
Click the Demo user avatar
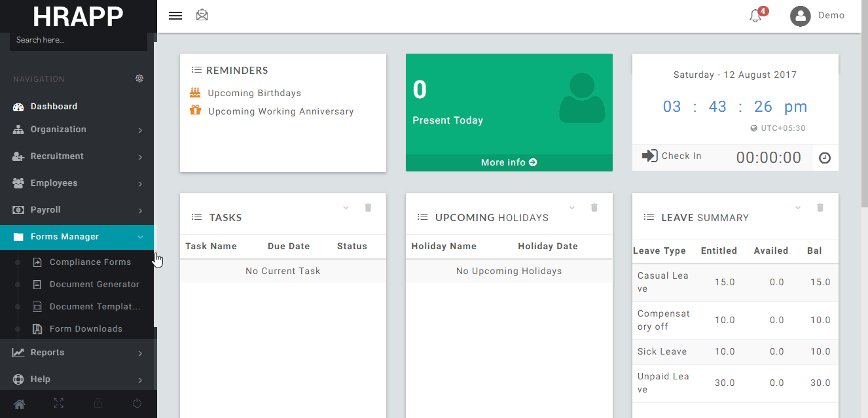pos(800,16)
